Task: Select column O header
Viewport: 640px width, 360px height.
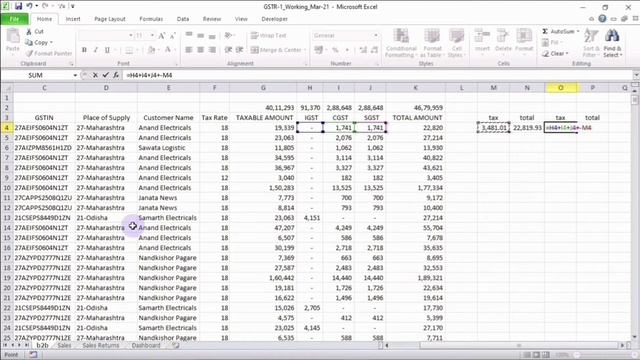Action: [x=560, y=88]
